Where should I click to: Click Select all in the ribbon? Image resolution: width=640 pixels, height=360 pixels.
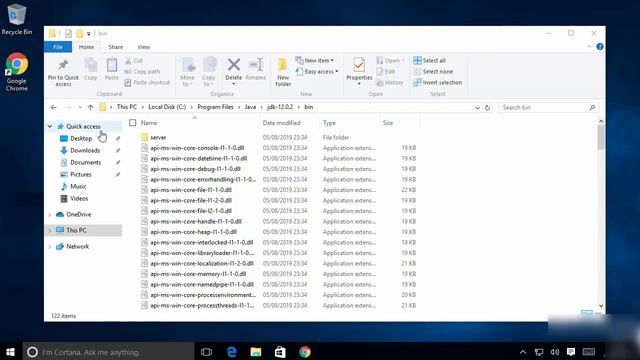tap(429, 60)
